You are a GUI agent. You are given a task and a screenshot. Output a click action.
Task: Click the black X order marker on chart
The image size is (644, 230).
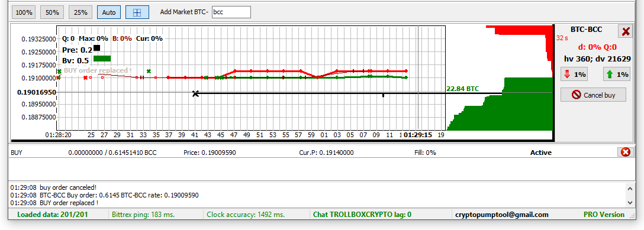pos(195,93)
